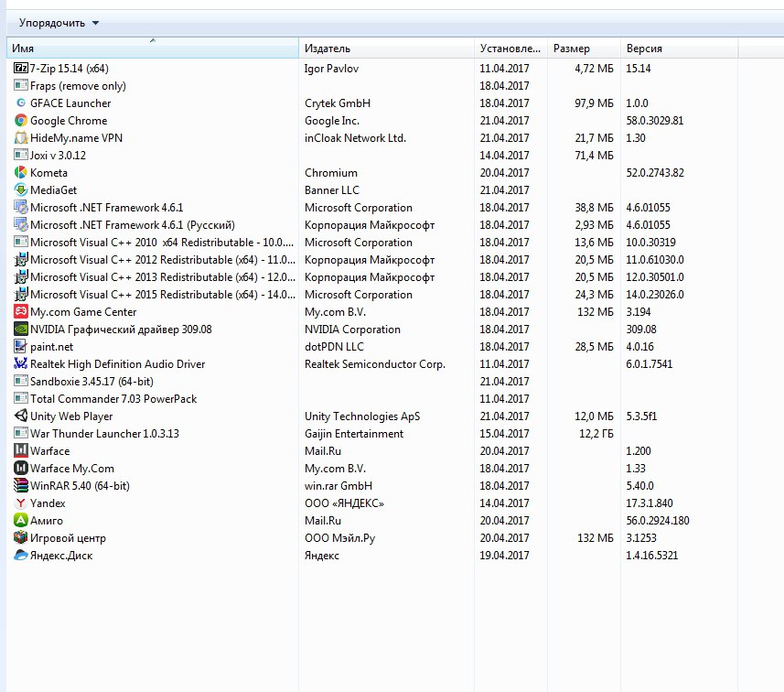The width and height of the screenshot is (784, 692).
Task: Select the War Thunder Launcher 1.0.3.13 entry
Action: [104, 433]
